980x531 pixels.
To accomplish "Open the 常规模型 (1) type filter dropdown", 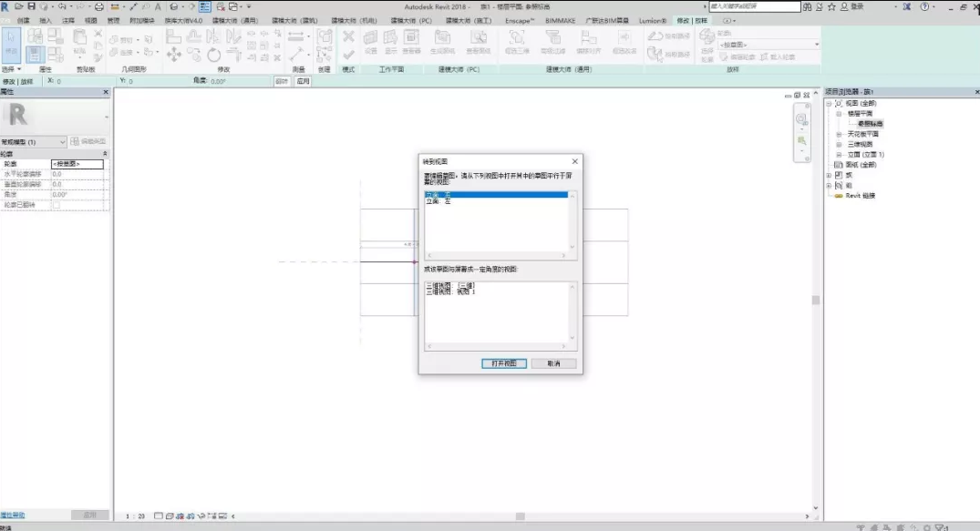I will pos(33,142).
